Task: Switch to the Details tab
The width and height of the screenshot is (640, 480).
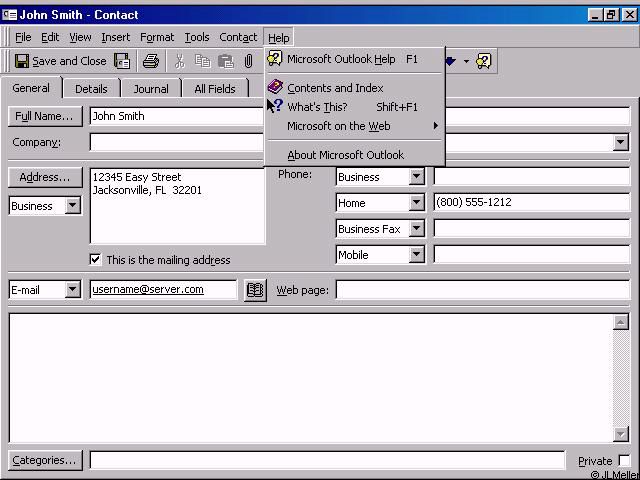Action: click(91, 89)
